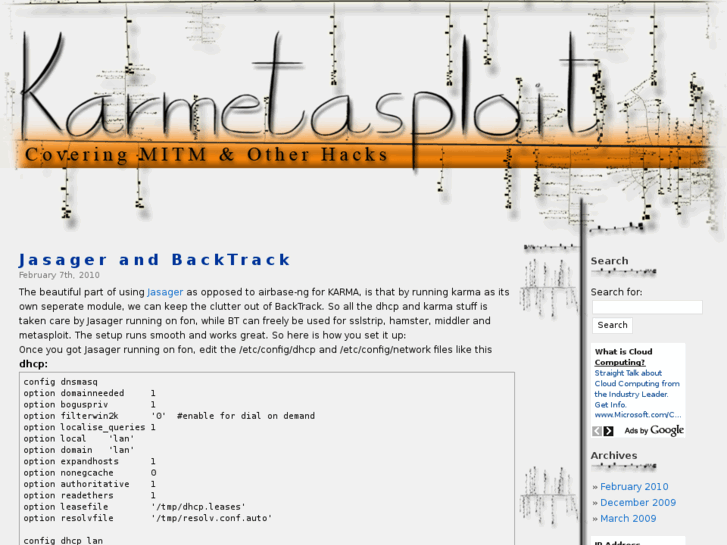Click the config dnsmasq line in the code block

pyautogui.click(x=60, y=382)
